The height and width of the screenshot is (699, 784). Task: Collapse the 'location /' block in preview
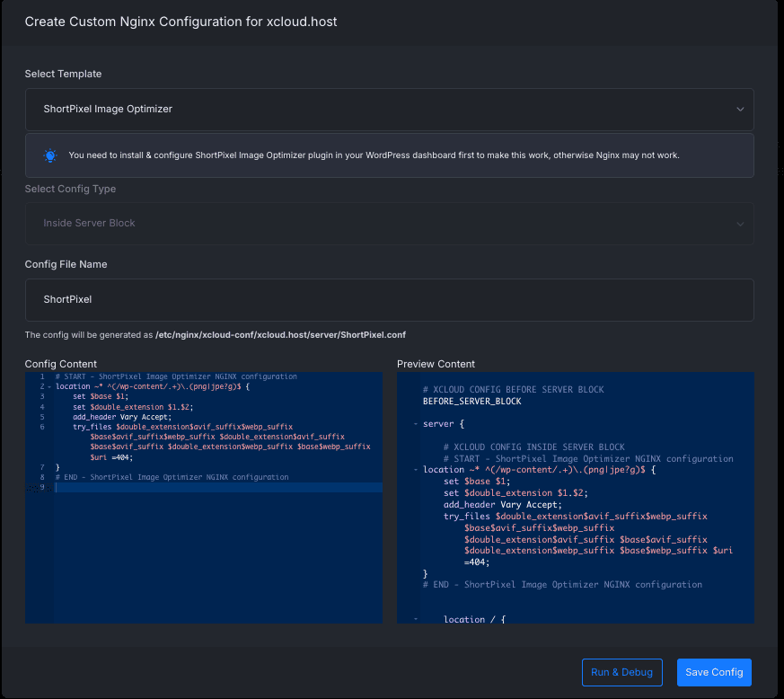tap(416, 620)
